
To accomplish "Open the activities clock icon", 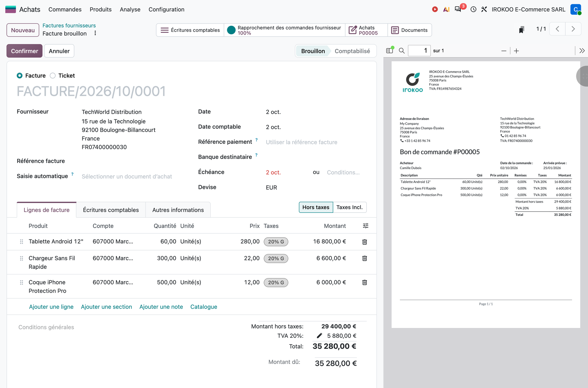I will 473,9.
